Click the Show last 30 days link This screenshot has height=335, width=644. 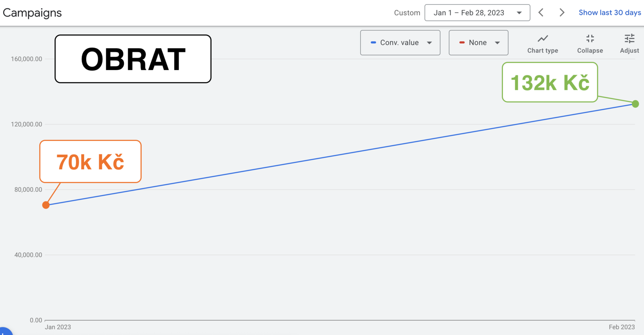pyautogui.click(x=609, y=13)
